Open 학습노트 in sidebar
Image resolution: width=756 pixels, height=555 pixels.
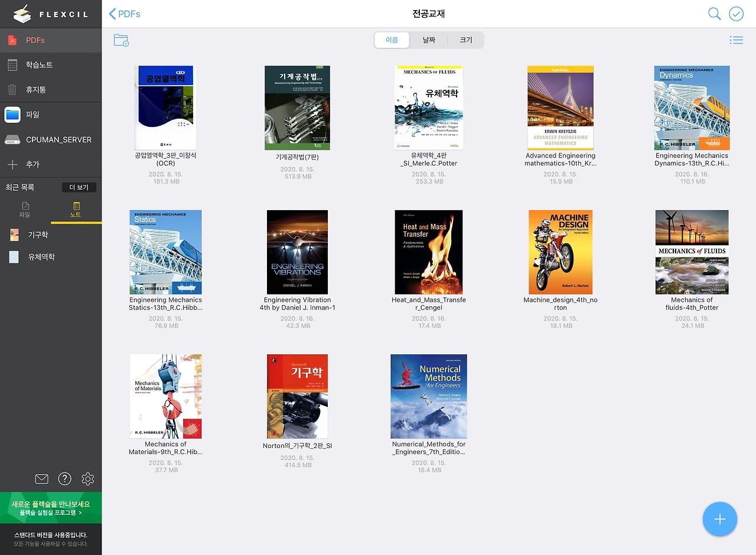[51, 65]
